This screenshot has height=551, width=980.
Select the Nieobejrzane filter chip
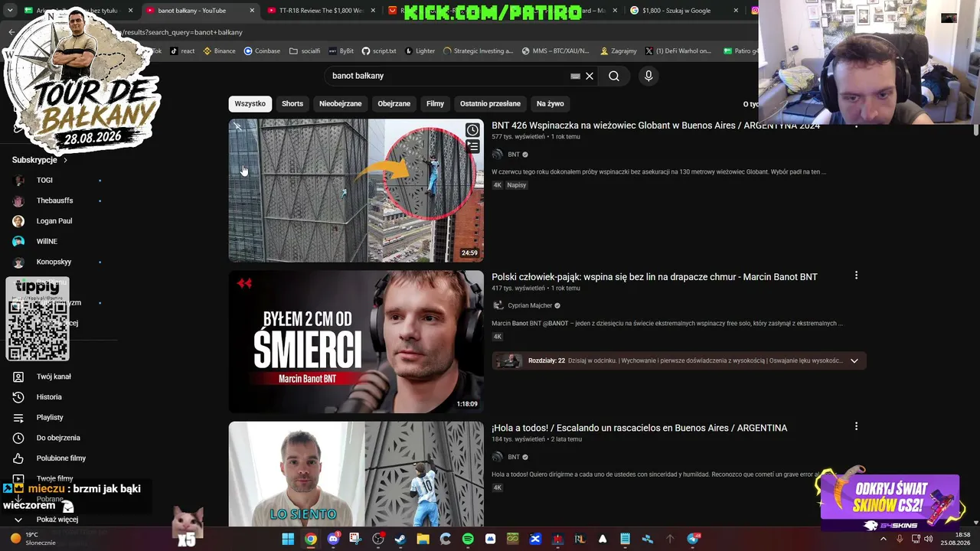tap(341, 104)
